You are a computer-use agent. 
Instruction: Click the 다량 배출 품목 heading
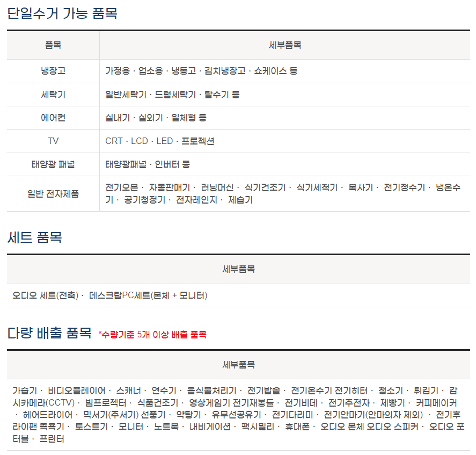pos(49,333)
